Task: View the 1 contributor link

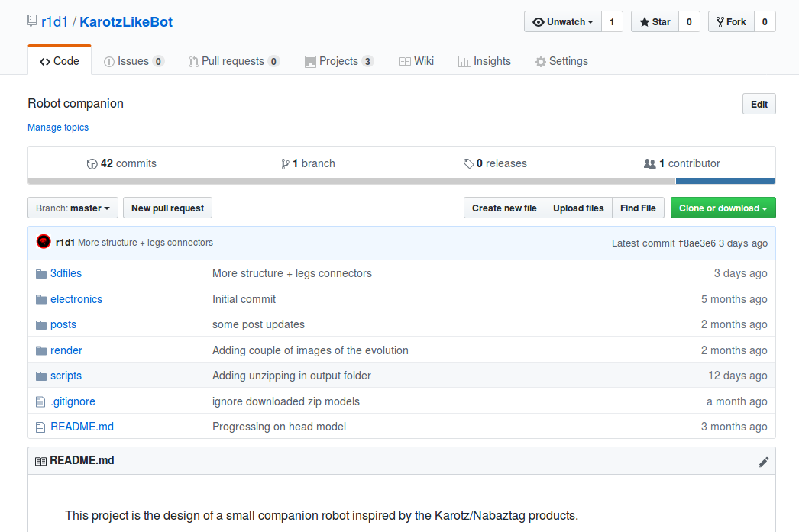Action: point(682,163)
